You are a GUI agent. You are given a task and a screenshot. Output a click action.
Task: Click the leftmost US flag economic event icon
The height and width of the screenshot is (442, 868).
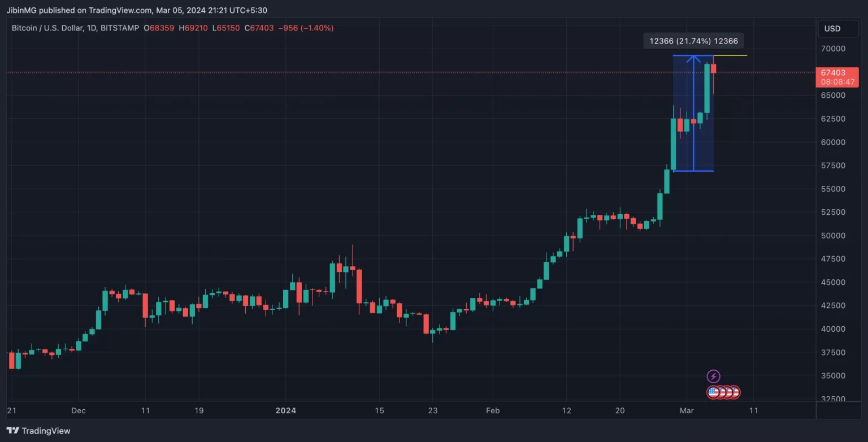pyautogui.click(x=713, y=392)
